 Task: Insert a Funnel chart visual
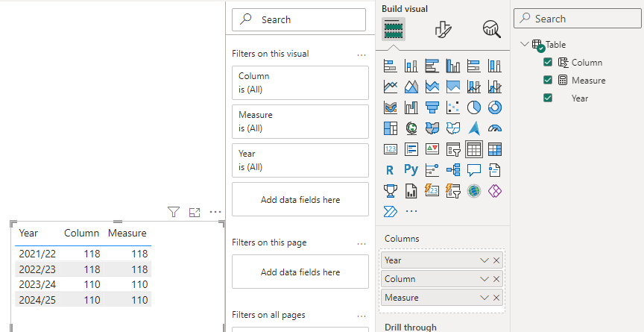pos(432,107)
